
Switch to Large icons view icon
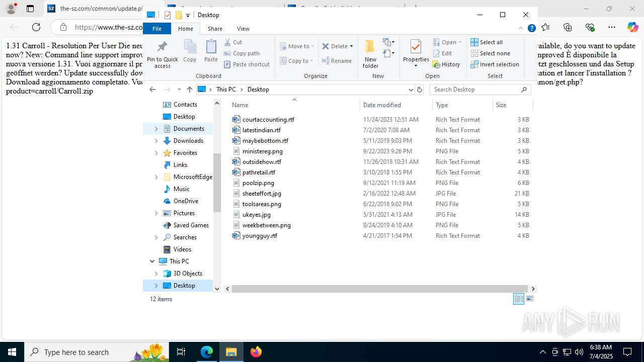[529, 299]
